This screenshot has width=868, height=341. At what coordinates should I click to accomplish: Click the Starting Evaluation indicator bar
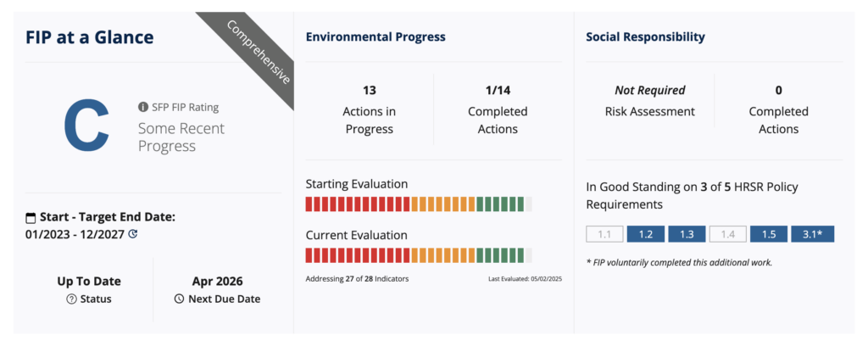(x=419, y=204)
